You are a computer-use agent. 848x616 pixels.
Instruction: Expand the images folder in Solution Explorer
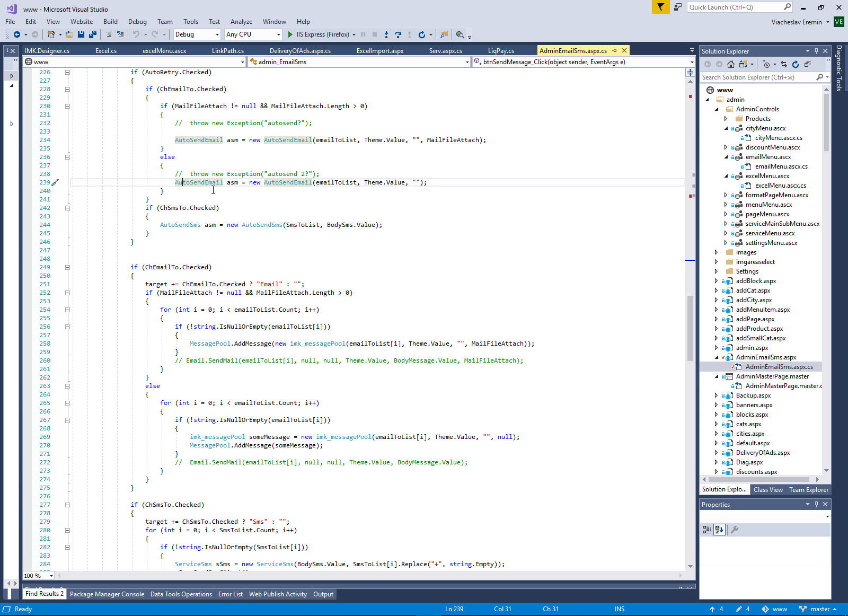(717, 252)
